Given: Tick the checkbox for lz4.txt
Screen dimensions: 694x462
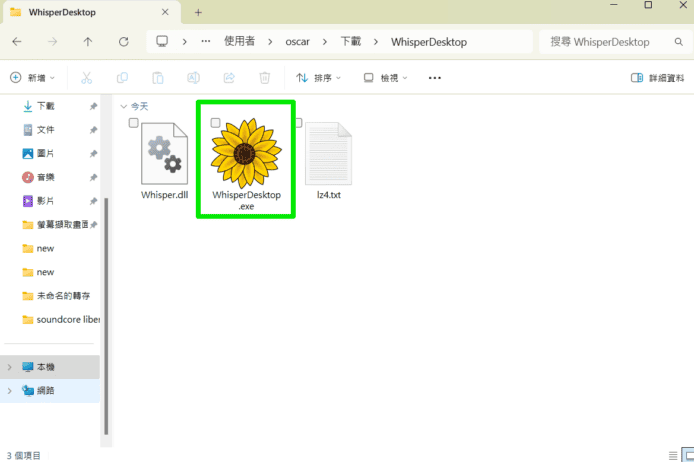Looking at the screenshot, I should click(x=298, y=123).
